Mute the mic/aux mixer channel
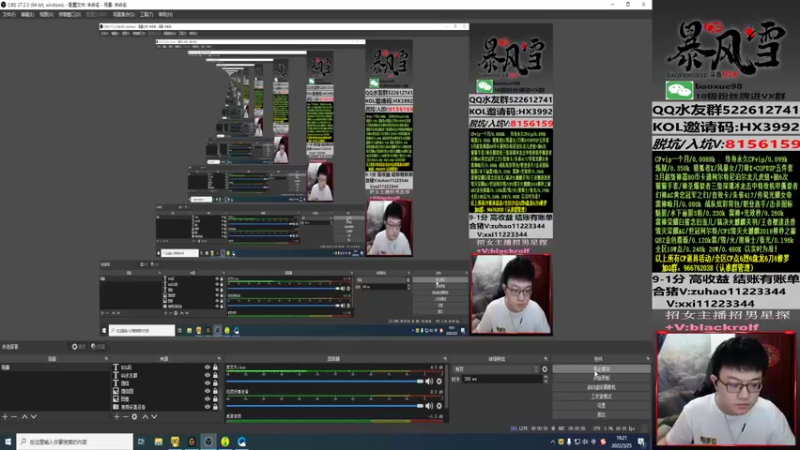This screenshot has width=800, height=450. pos(430,381)
